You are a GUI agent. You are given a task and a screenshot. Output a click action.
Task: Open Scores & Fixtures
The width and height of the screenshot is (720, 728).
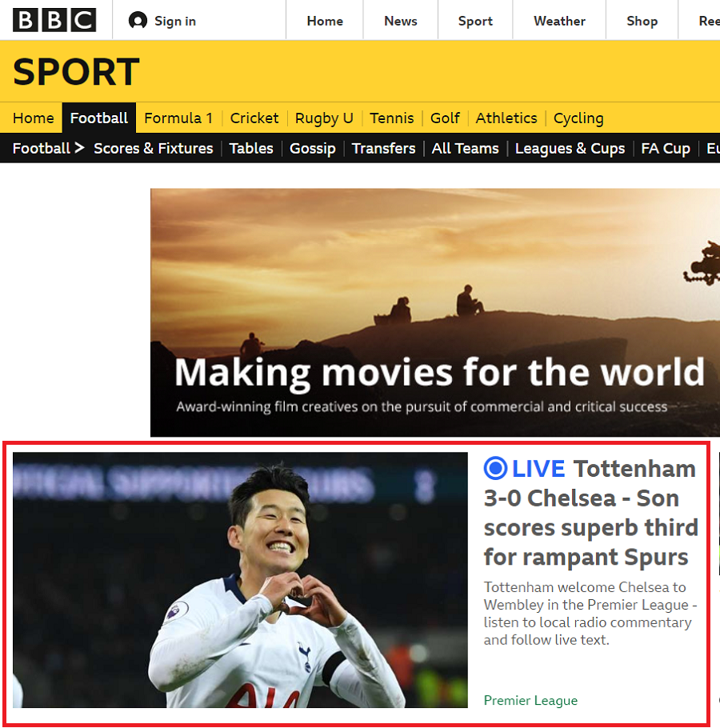pos(153,148)
